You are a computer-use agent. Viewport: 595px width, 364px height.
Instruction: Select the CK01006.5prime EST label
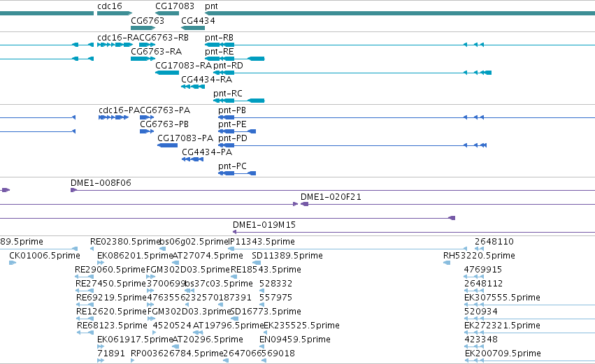click(44, 256)
